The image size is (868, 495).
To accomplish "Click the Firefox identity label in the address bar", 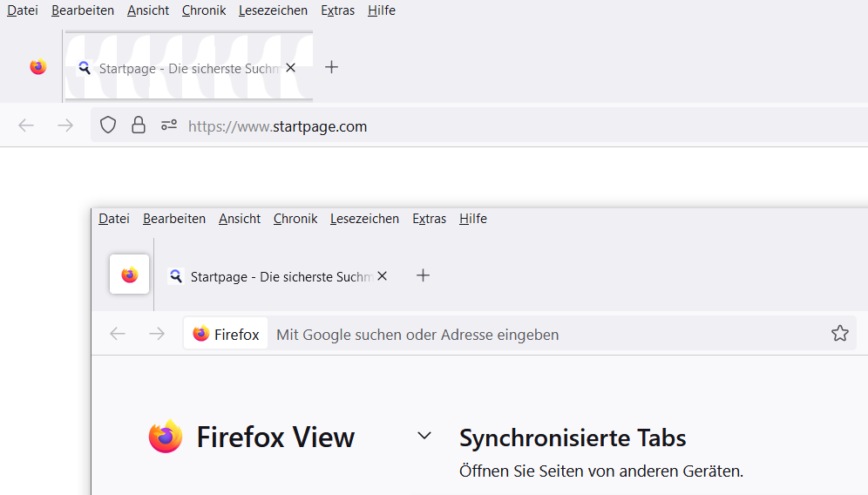I will click(226, 334).
